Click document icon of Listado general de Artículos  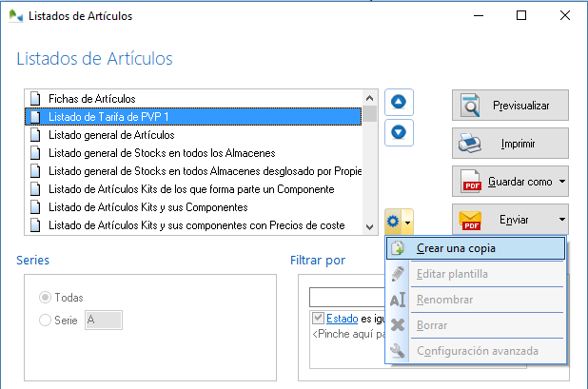point(35,135)
